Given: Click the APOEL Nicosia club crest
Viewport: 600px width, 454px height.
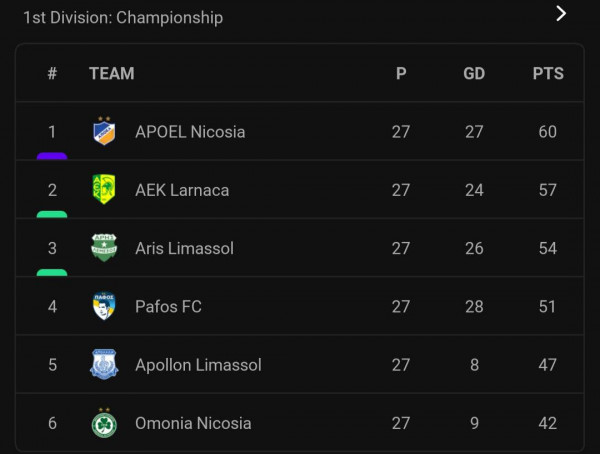Looking at the screenshot, I should tap(104, 131).
